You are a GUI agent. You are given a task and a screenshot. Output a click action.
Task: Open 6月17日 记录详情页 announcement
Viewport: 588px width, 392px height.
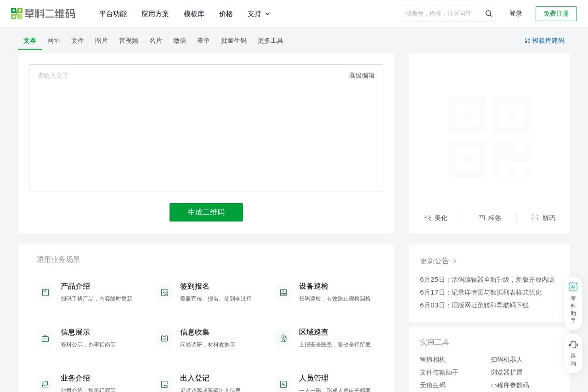[x=481, y=292]
